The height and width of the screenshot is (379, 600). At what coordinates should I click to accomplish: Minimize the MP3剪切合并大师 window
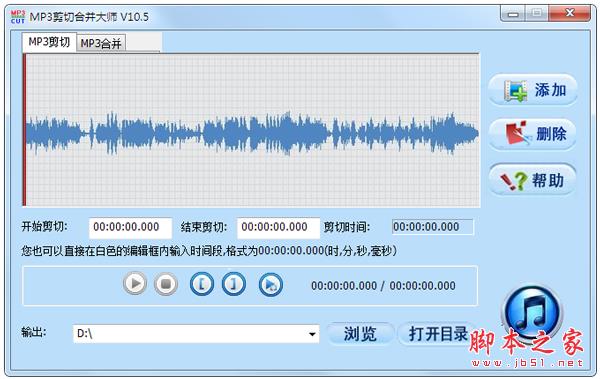tap(513, 14)
